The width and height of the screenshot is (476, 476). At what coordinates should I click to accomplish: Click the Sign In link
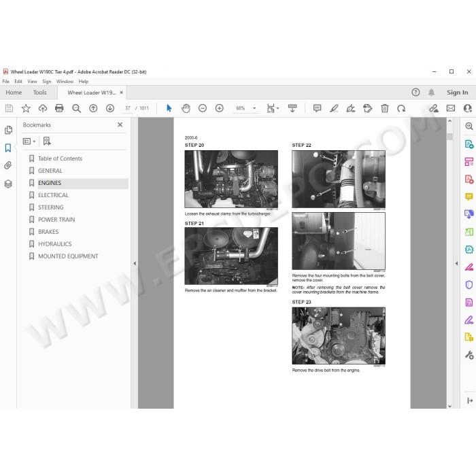[x=457, y=92]
